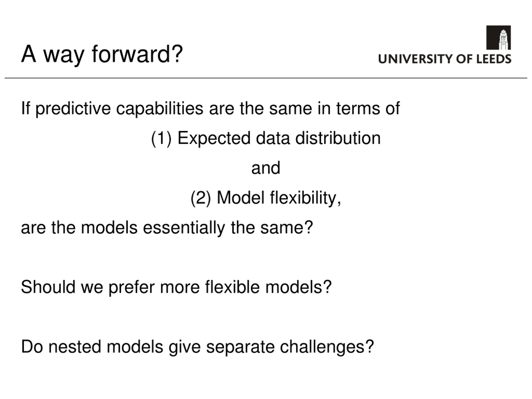
Task: Select the 'UNIVERSITY OF LEEDS' wordmark text
Action: [x=445, y=59]
